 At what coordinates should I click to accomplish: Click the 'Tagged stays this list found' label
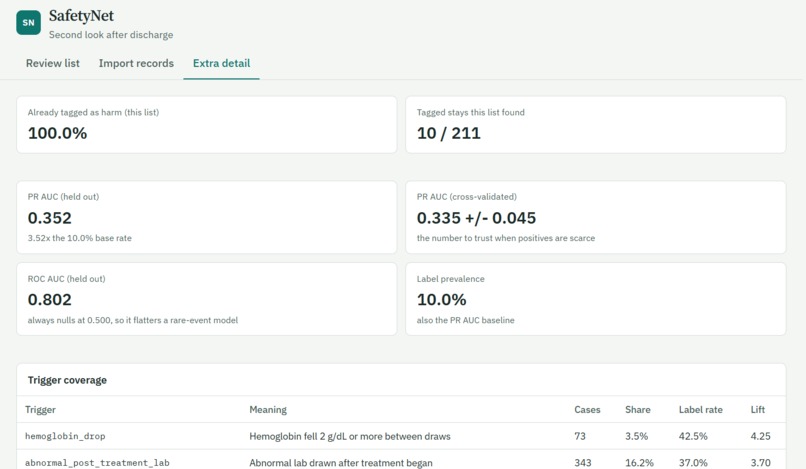pos(470,112)
